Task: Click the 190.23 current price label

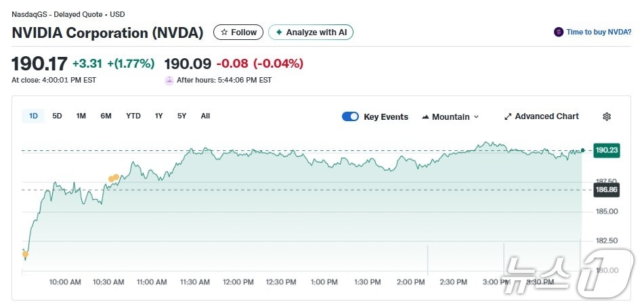Action: point(605,151)
